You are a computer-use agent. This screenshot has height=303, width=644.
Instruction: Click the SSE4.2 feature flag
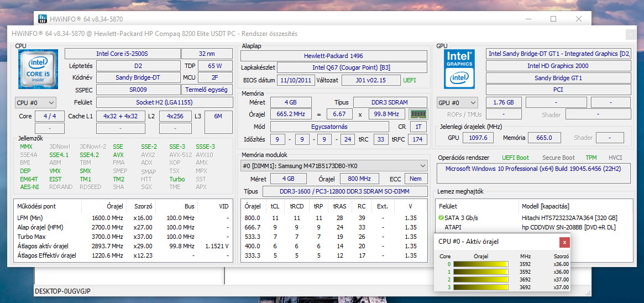[90, 155]
